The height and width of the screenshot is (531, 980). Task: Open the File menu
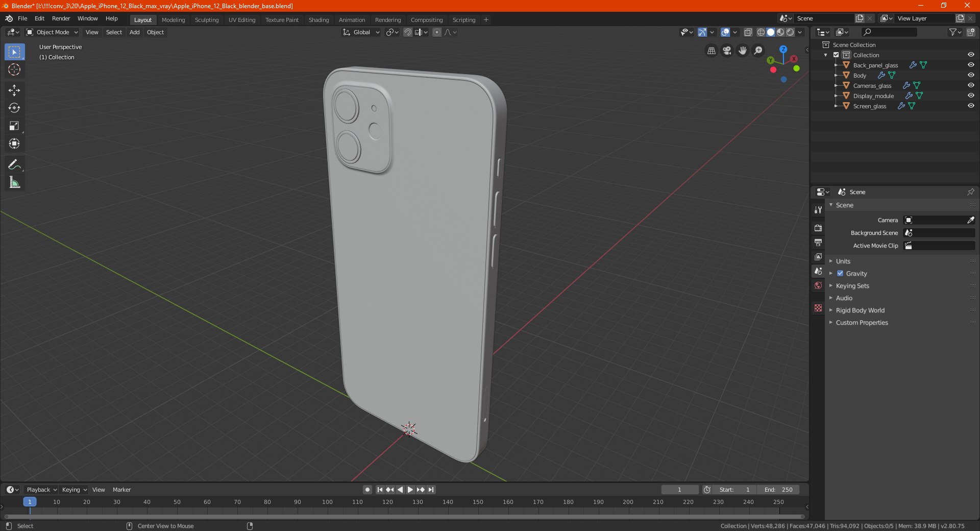(x=22, y=18)
